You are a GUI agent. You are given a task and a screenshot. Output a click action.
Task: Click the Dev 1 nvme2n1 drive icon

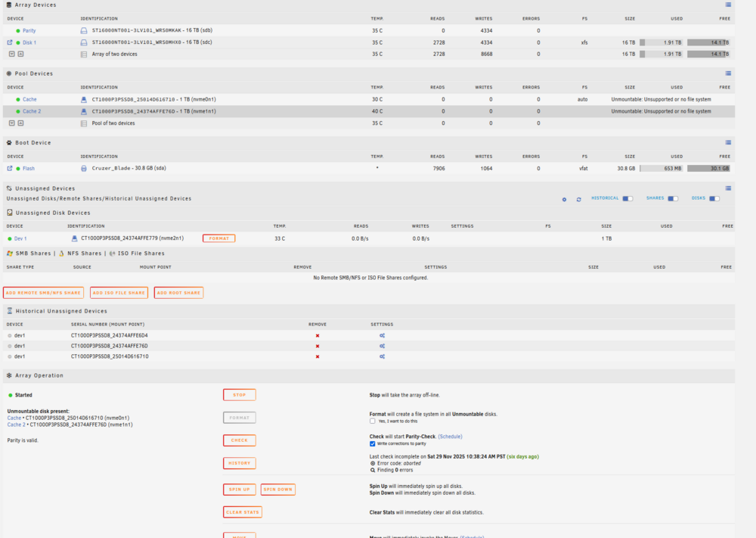click(74, 238)
